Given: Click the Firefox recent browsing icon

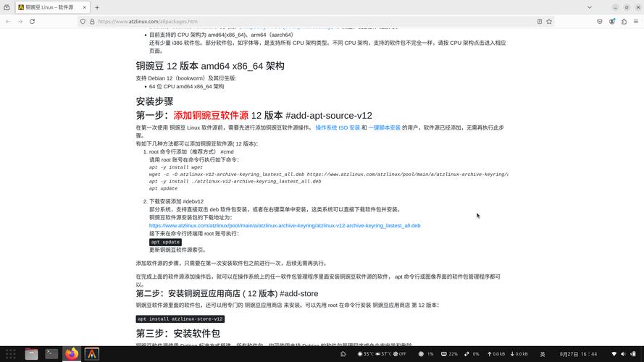Looking at the screenshot, I should coord(7,7).
